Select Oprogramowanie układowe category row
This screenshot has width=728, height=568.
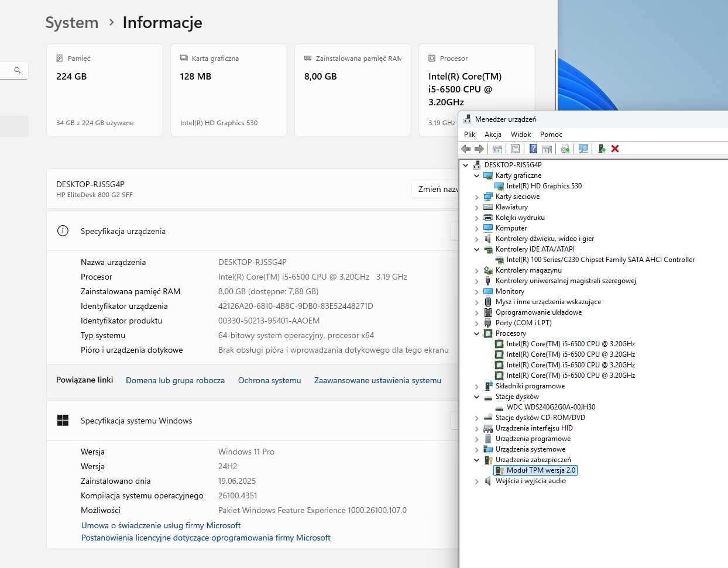pyautogui.click(x=538, y=312)
